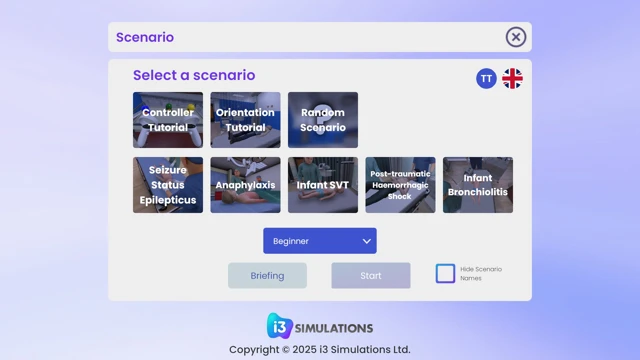Select the Infant SVT scenario
Viewport: 640px width, 360px height.
click(x=323, y=185)
